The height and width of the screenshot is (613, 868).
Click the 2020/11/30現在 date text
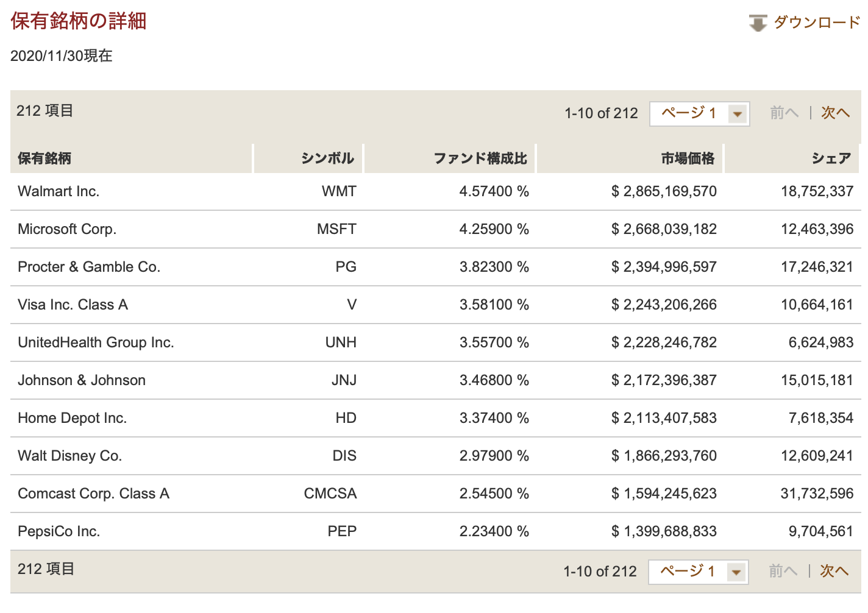tap(62, 56)
